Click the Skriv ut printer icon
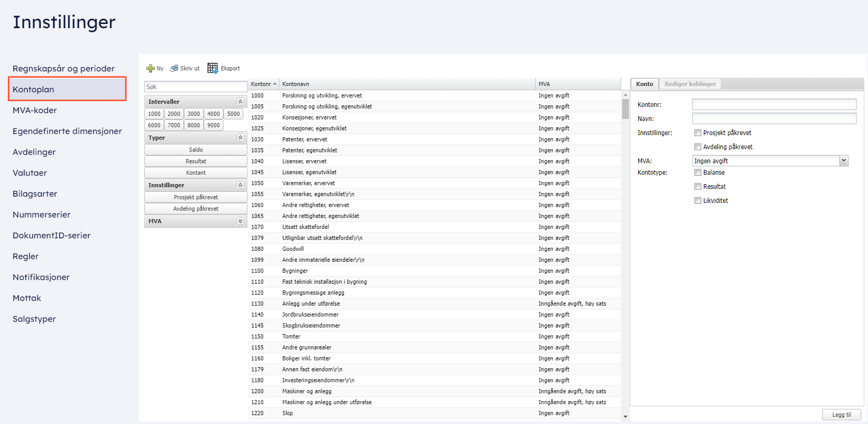This screenshot has width=868, height=424. click(175, 68)
